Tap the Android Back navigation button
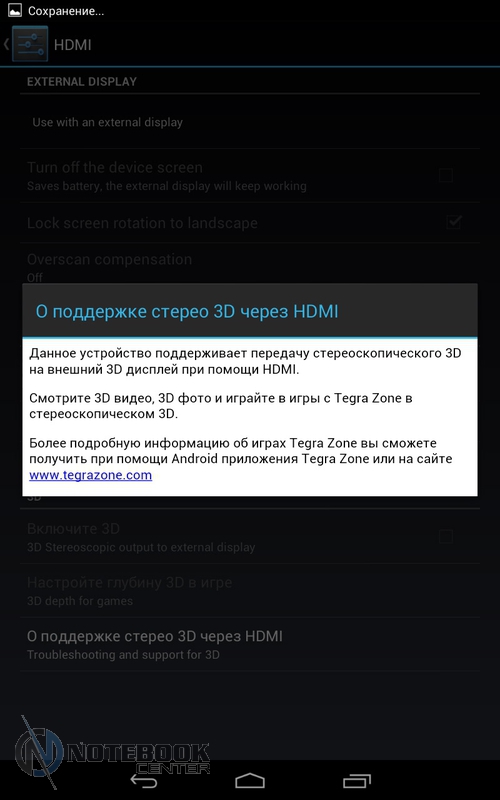This screenshot has width=500, height=800. coord(143,781)
